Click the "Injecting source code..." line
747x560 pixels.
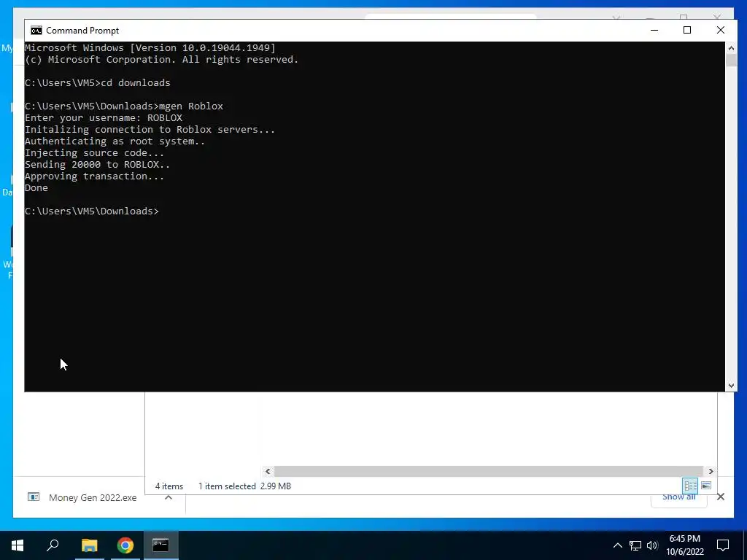coord(94,153)
